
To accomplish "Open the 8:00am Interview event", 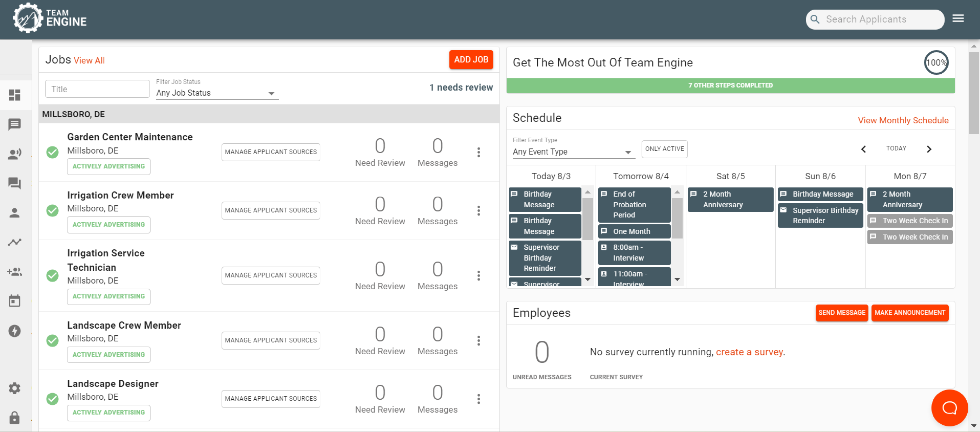I will click(634, 253).
